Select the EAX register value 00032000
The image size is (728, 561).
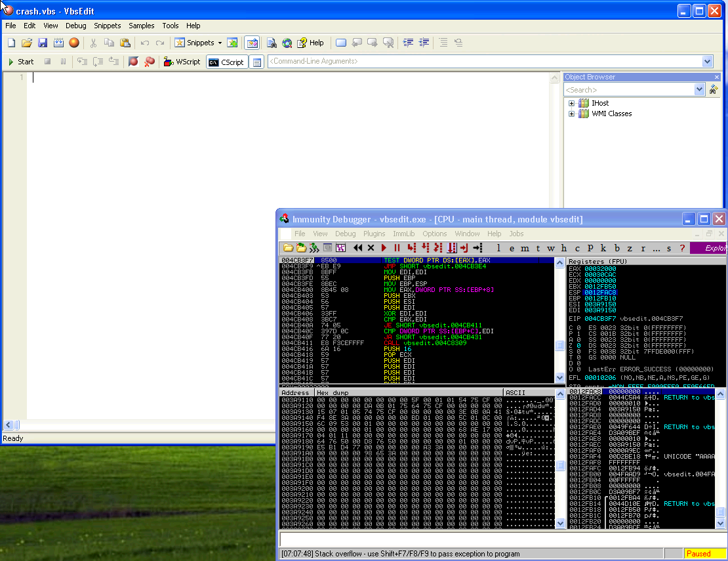click(600, 269)
